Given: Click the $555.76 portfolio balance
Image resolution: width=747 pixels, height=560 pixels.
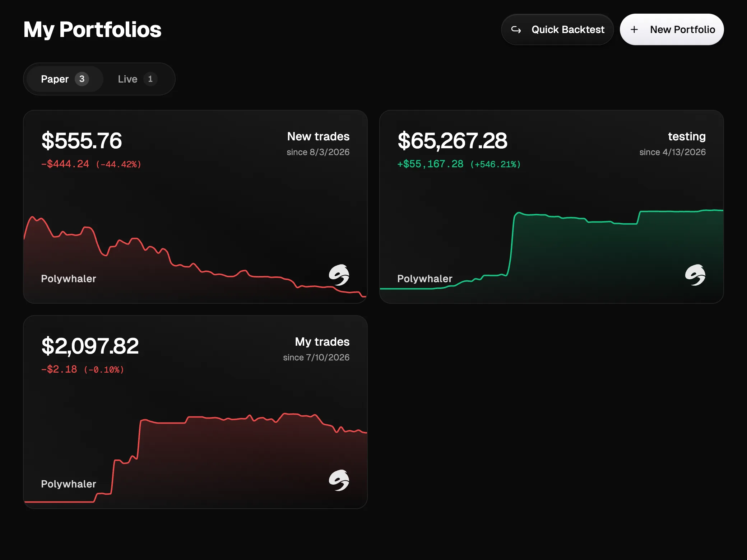Looking at the screenshot, I should [x=82, y=140].
